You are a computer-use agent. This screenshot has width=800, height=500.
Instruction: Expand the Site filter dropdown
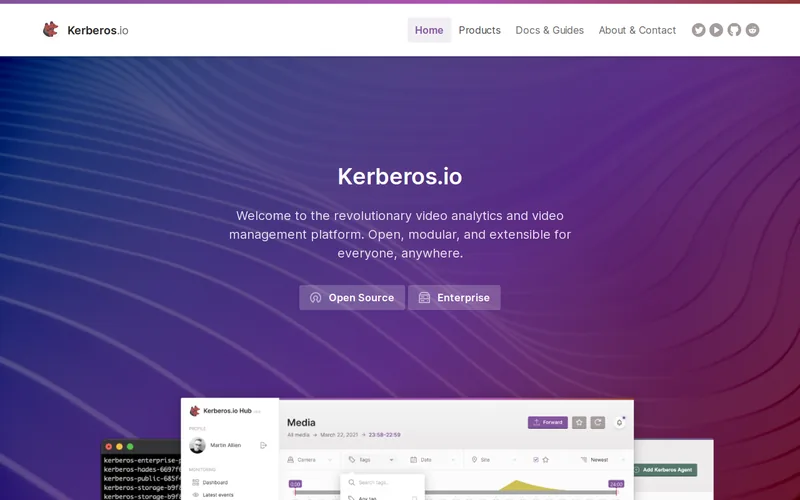tap(493, 460)
